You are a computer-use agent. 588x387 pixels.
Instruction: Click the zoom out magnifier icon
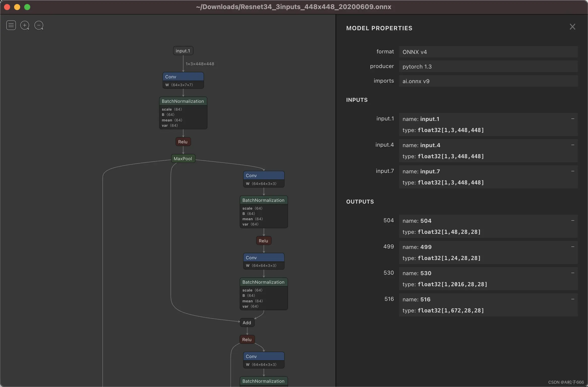click(x=39, y=25)
